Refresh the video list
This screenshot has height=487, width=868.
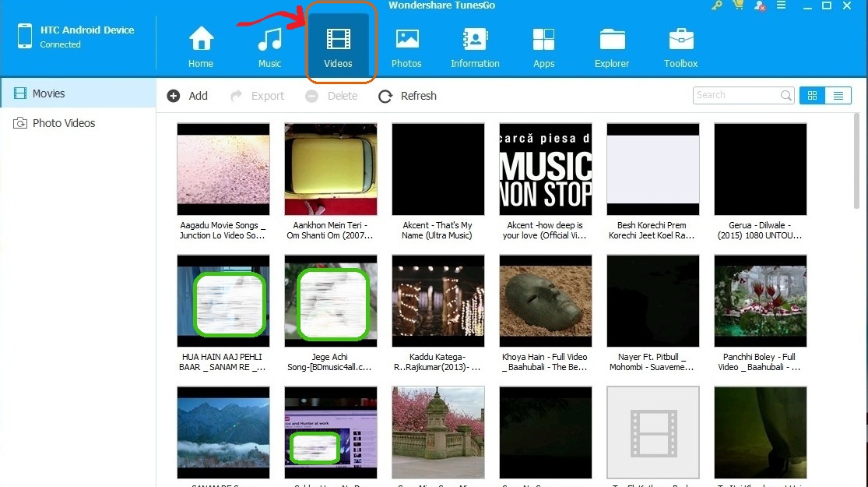(x=407, y=96)
